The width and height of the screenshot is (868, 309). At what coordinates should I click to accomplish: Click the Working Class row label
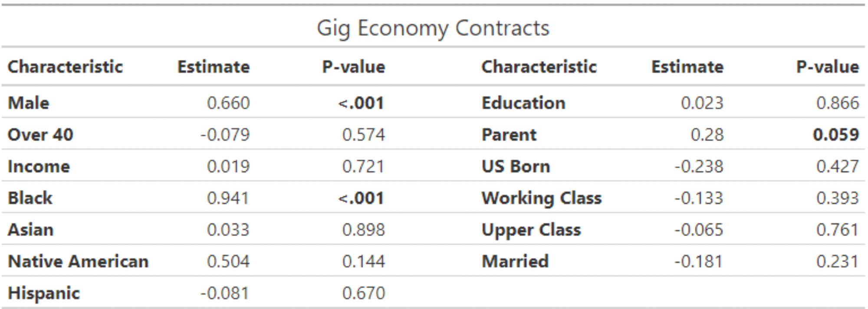pyautogui.click(x=542, y=198)
